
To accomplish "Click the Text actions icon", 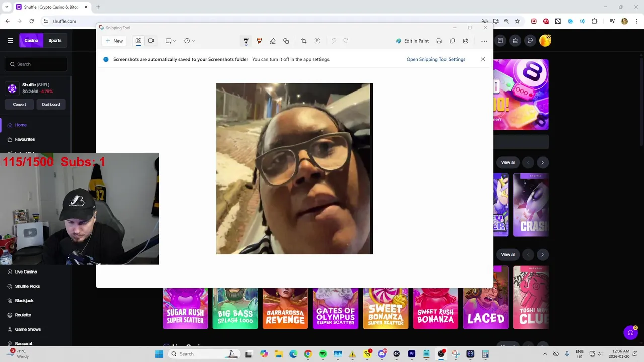I will point(317,41).
